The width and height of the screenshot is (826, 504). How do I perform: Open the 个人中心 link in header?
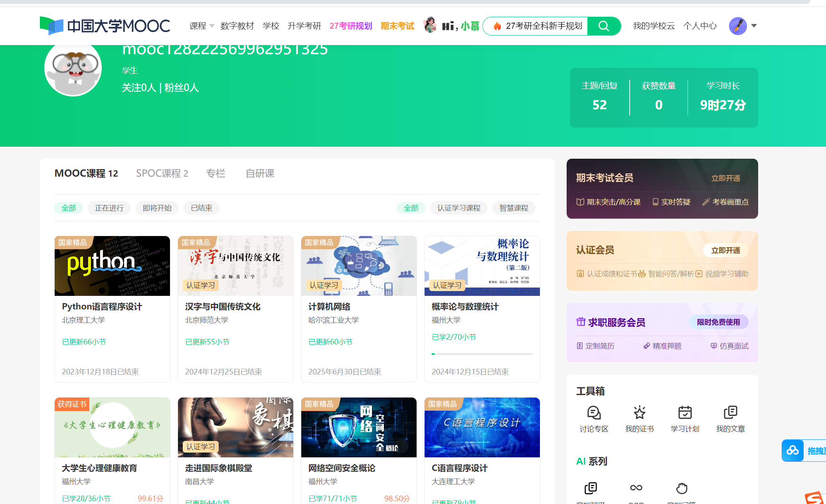coord(700,26)
